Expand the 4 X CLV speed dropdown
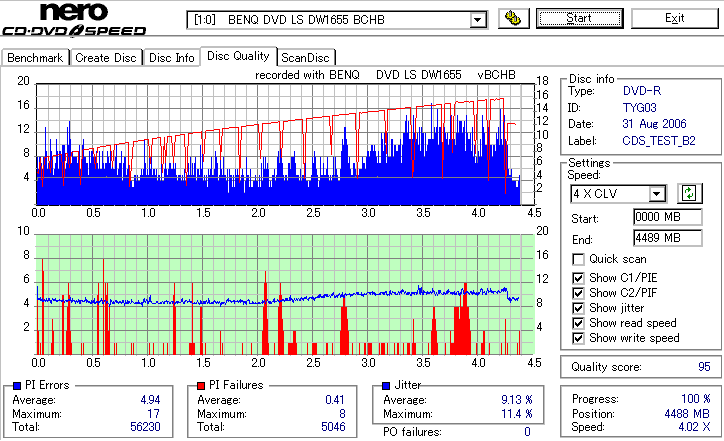 656,193
